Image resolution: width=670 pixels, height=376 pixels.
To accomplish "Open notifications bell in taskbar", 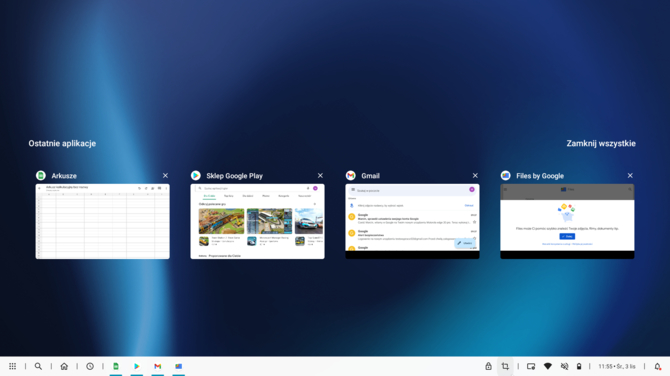I will point(658,366).
